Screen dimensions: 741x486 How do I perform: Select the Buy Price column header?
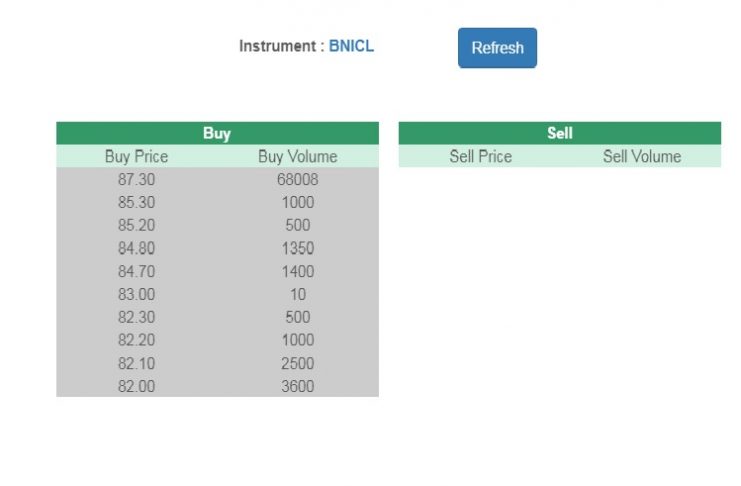click(x=136, y=157)
